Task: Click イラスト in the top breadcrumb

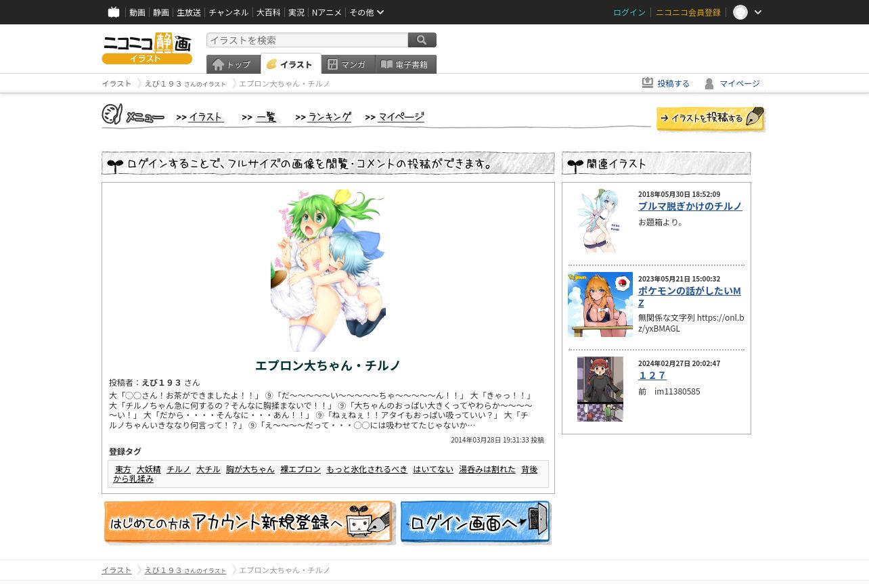Action: click(x=116, y=83)
